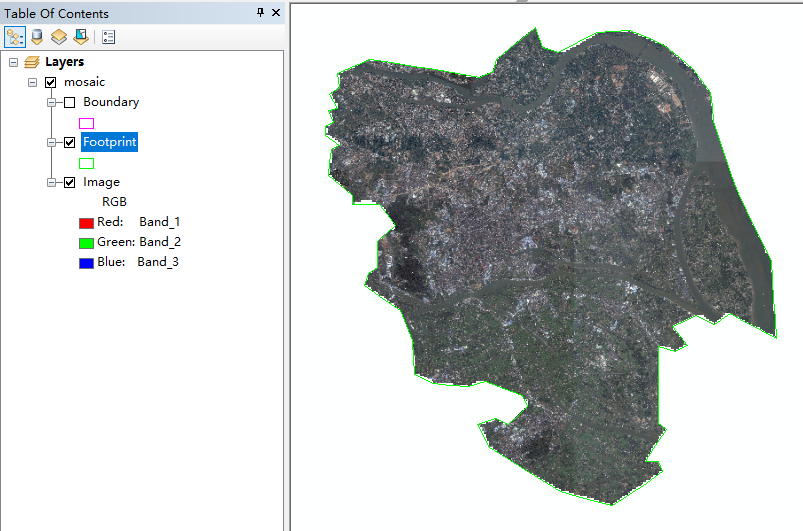This screenshot has height=531, width=803.
Task: Select the Footprint layer name
Action: (110, 142)
